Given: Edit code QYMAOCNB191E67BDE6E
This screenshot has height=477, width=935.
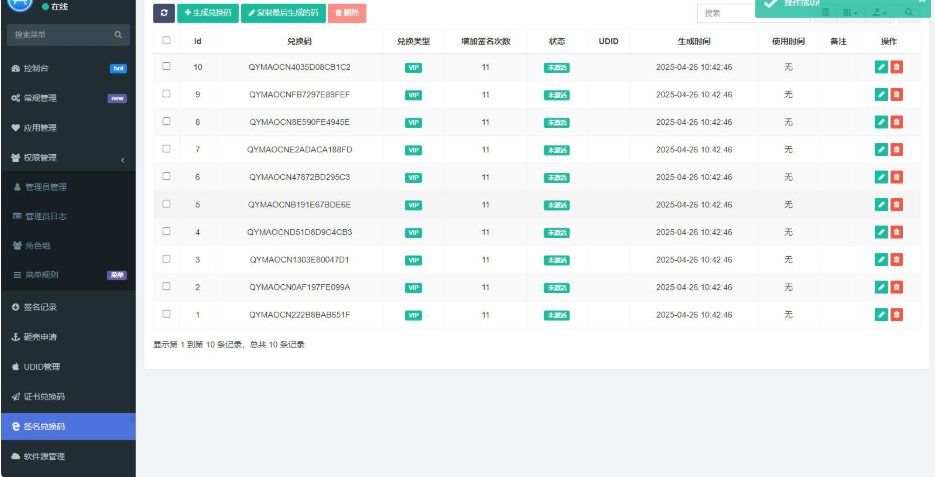Looking at the screenshot, I should pos(881,205).
